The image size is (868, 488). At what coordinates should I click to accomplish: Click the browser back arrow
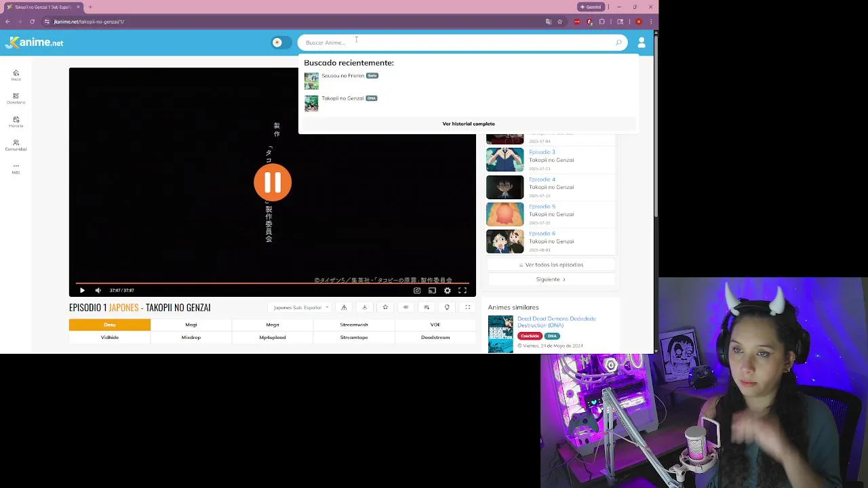[x=7, y=22]
